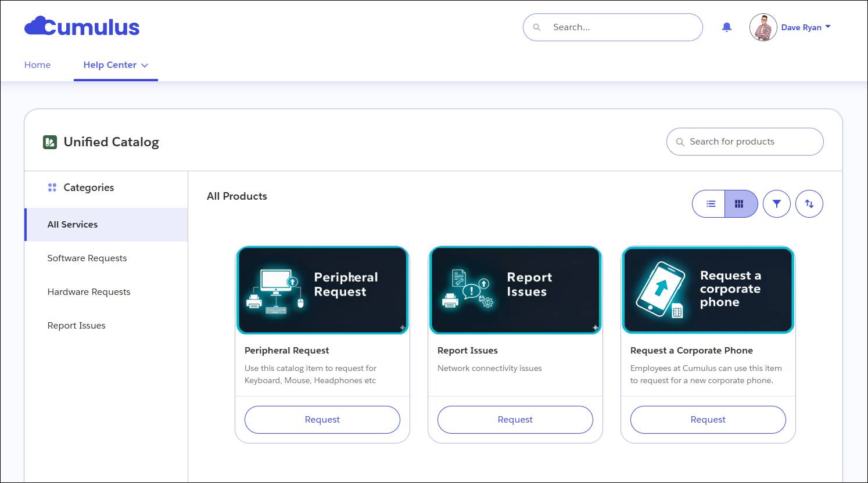Expand the Help Center menu chevron
Viewport: 868px width, 483px height.
click(x=145, y=66)
